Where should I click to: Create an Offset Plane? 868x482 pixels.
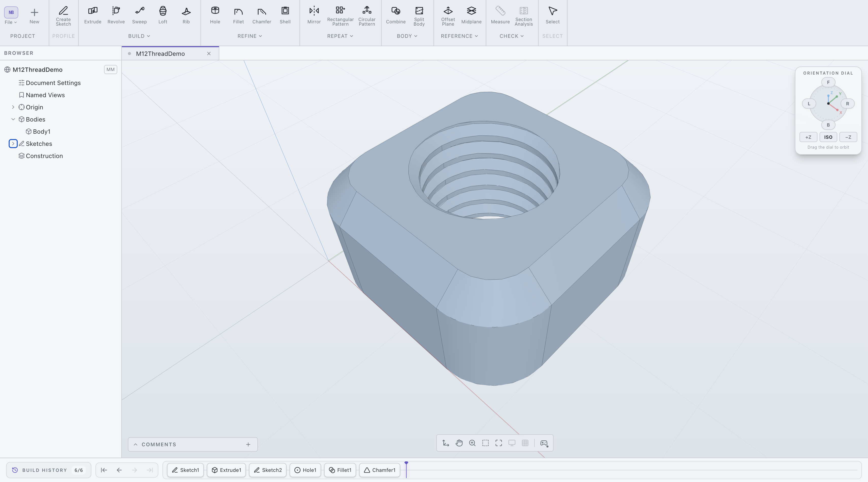[448, 16]
